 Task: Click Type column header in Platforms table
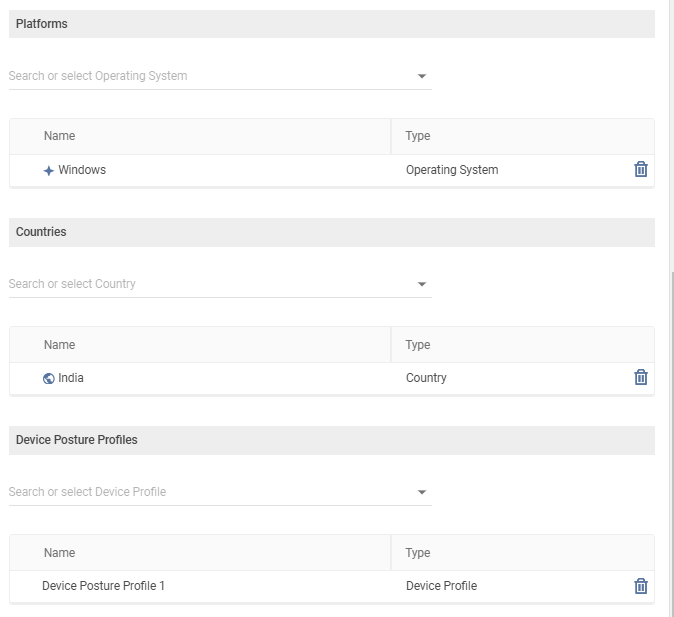point(418,136)
